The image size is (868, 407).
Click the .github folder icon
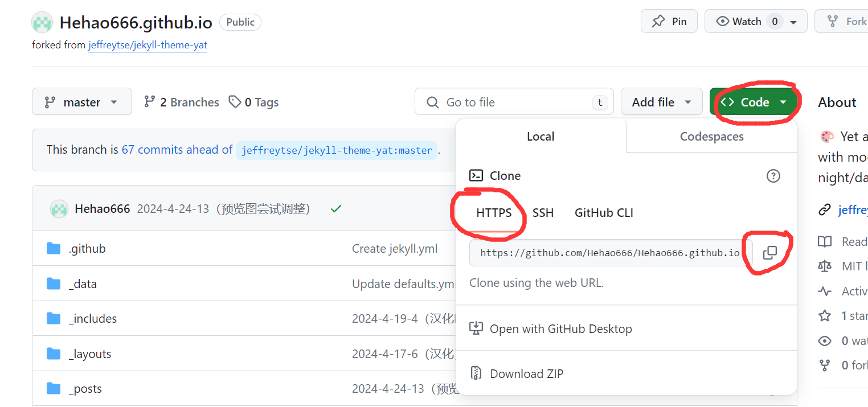(54, 248)
